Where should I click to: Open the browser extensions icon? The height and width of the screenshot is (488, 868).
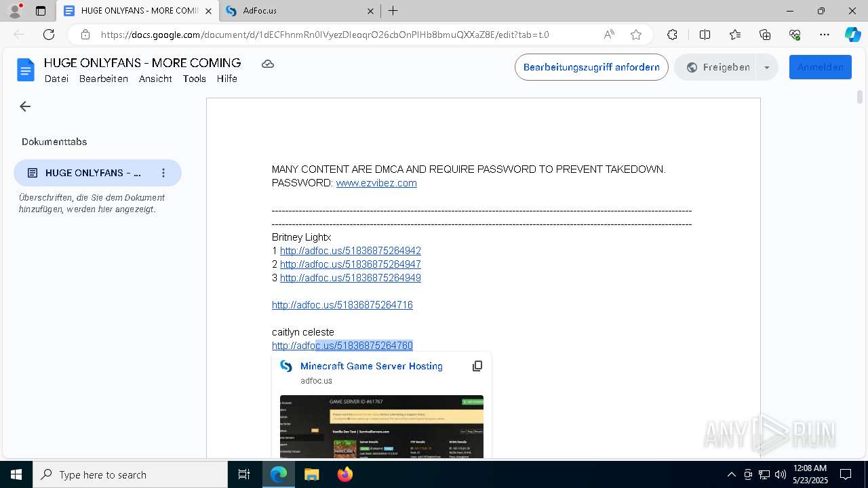(x=672, y=35)
